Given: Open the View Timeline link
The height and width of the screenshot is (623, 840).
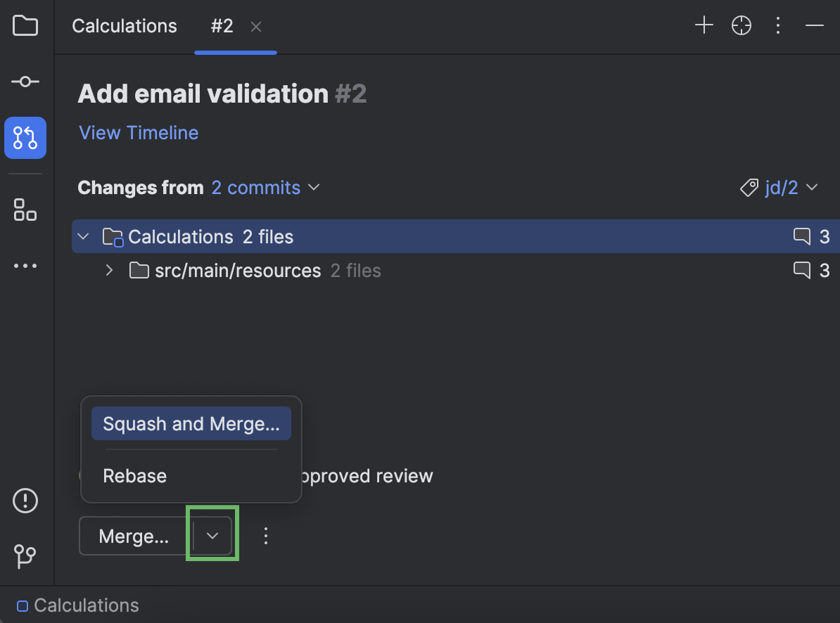Looking at the screenshot, I should pyautogui.click(x=138, y=132).
